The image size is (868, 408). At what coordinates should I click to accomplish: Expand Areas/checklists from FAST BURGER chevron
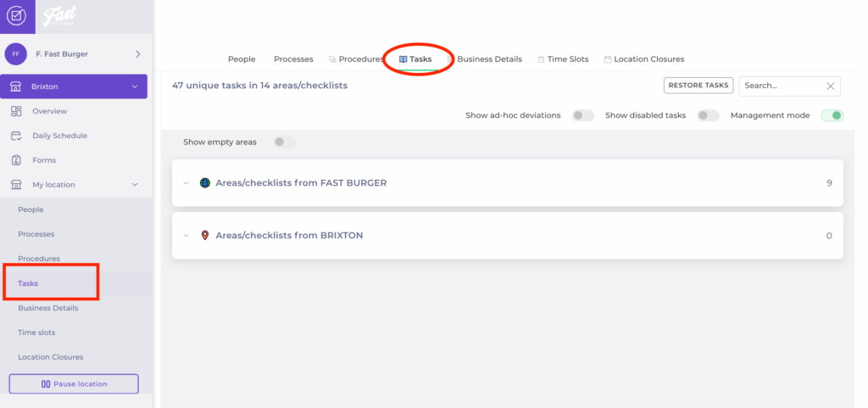coord(186,183)
